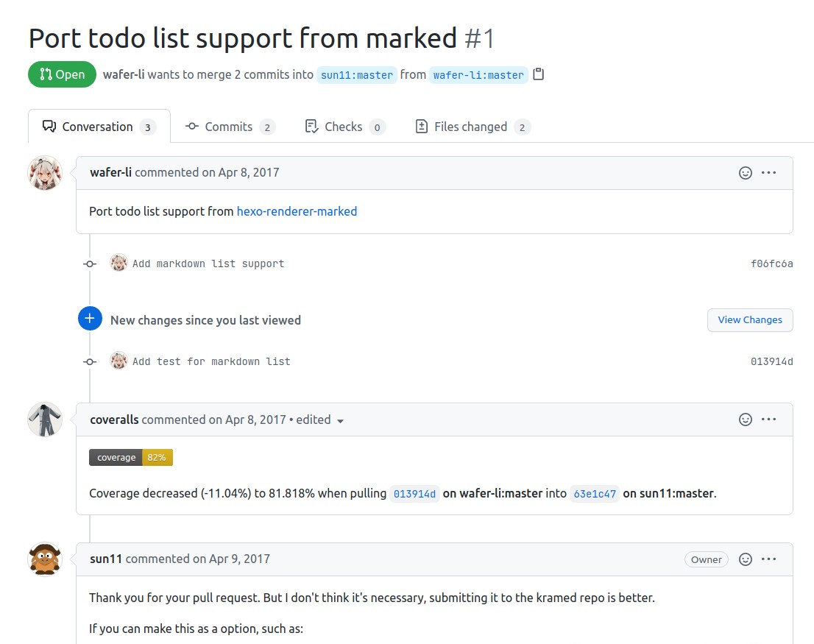
Task: Click the sun11:master base branch label
Action: click(x=357, y=75)
